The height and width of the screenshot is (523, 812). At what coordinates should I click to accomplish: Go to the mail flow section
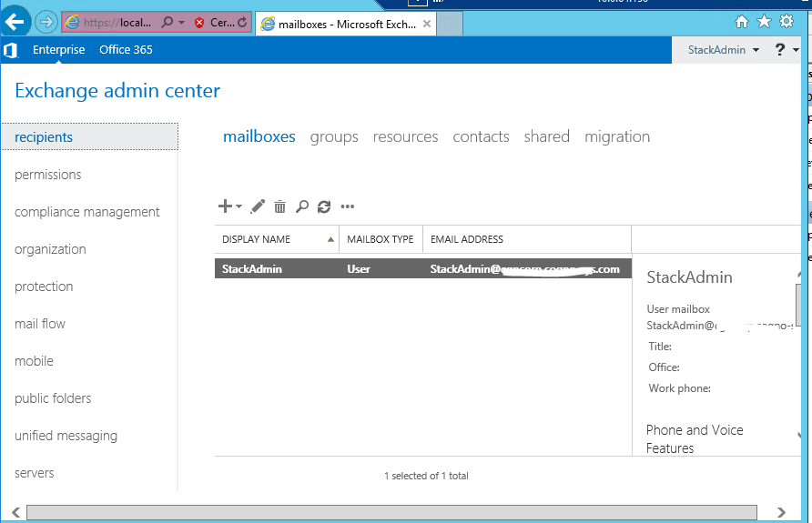tap(40, 324)
